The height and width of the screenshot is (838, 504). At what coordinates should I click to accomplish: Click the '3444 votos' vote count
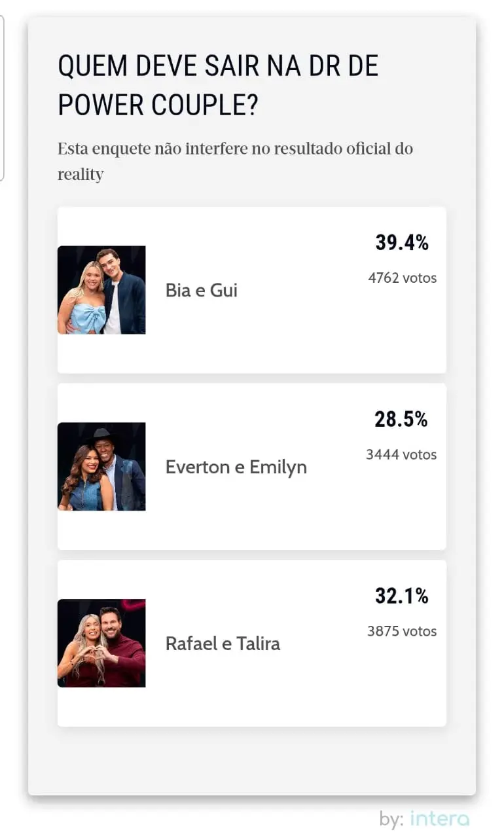401,454
